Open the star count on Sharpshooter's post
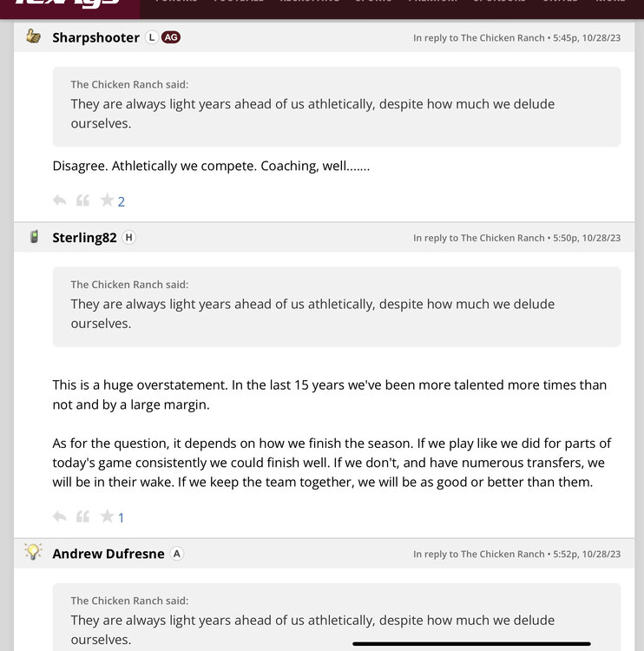Screen dimensions: 644x651 tap(122, 201)
